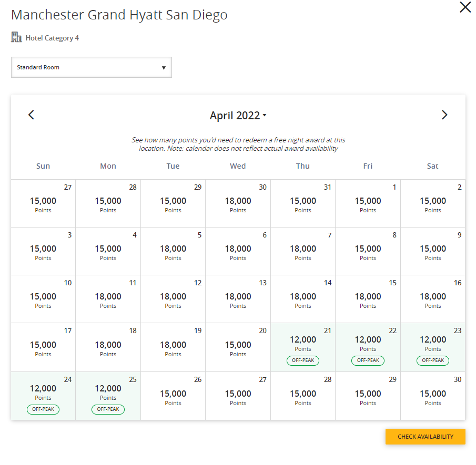The image size is (476, 465).
Task: Select April 13 date cell
Action: (x=238, y=299)
